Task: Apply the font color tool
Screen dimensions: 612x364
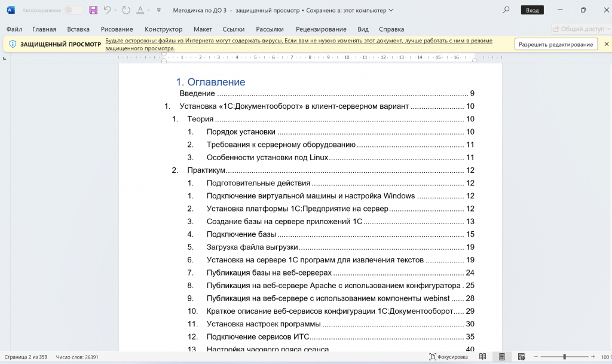Action: (140, 10)
